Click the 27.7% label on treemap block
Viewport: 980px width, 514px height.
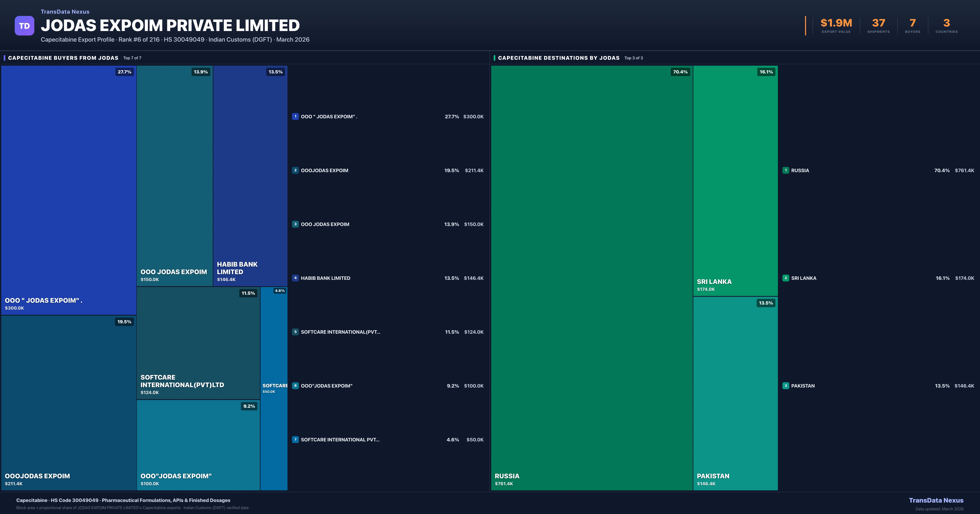coord(124,72)
